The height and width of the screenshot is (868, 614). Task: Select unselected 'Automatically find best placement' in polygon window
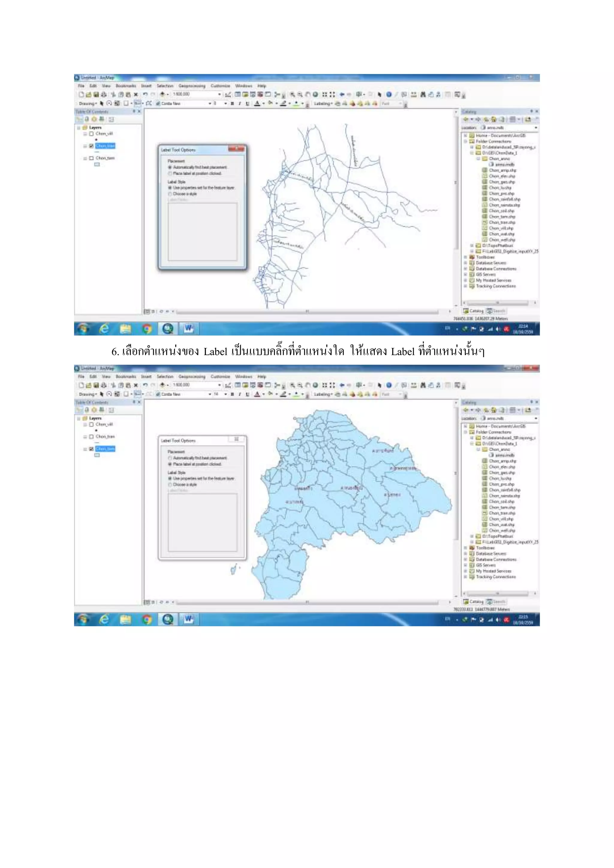tap(170, 458)
